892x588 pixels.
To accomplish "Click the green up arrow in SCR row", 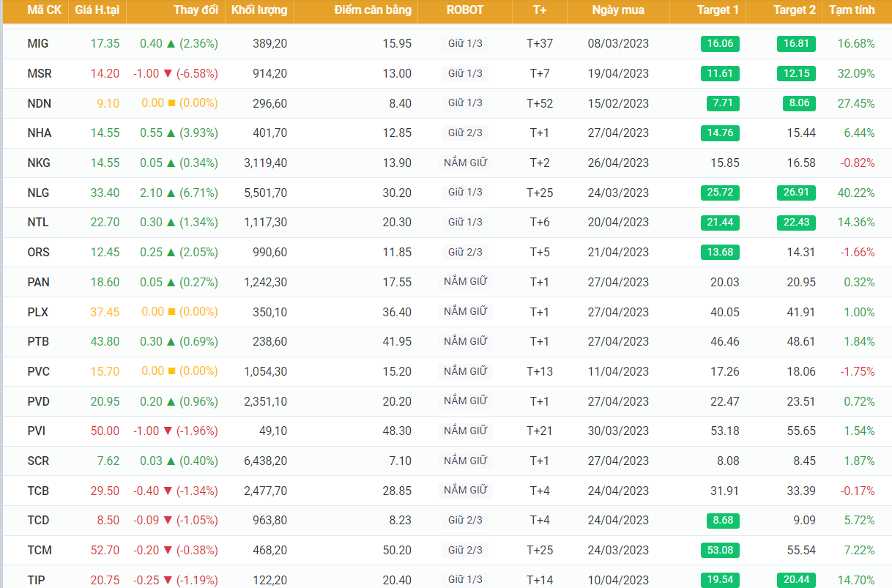I will (x=171, y=461).
